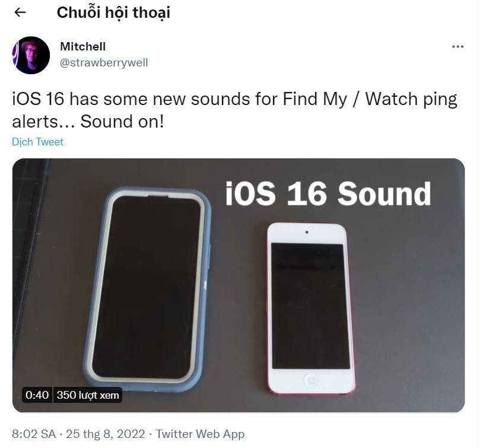The image size is (479, 448).
Task: Open the three-dot more options menu
Action: click(x=458, y=47)
